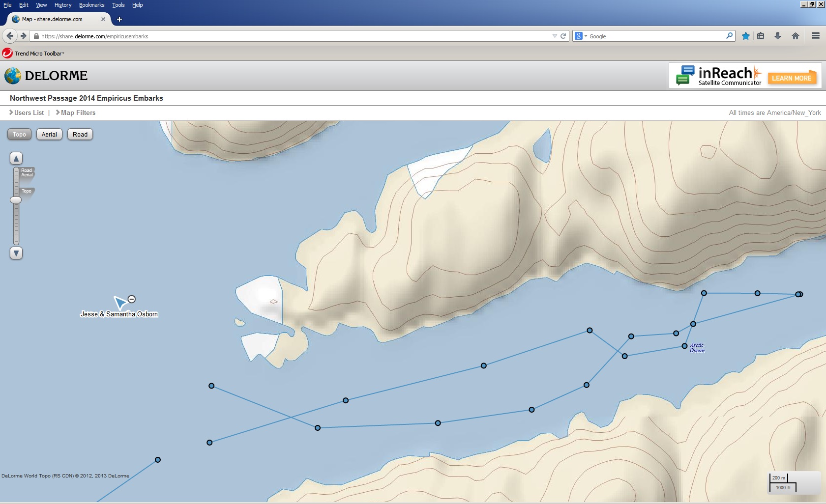The height and width of the screenshot is (504, 826).
Task: Bookmark this page with star icon
Action: [x=746, y=36]
